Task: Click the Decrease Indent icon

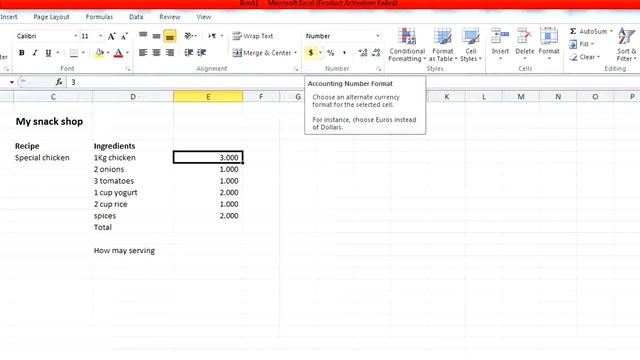Action: (188, 53)
